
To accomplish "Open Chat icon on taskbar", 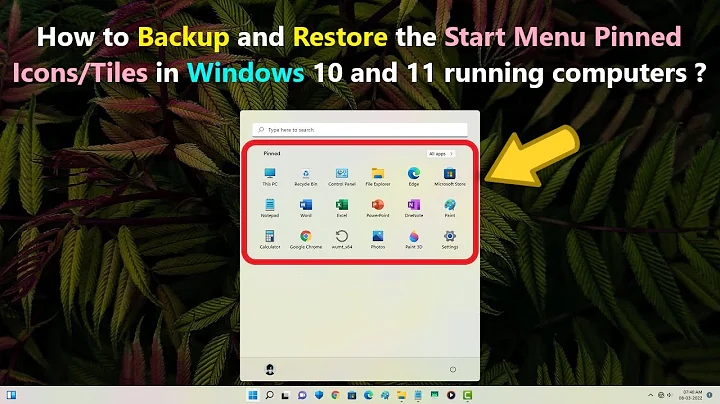I will 302,395.
